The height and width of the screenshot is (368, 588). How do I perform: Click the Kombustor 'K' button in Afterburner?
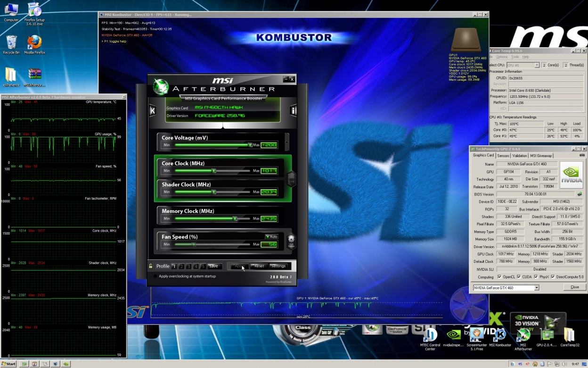pyautogui.click(x=153, y=111)
